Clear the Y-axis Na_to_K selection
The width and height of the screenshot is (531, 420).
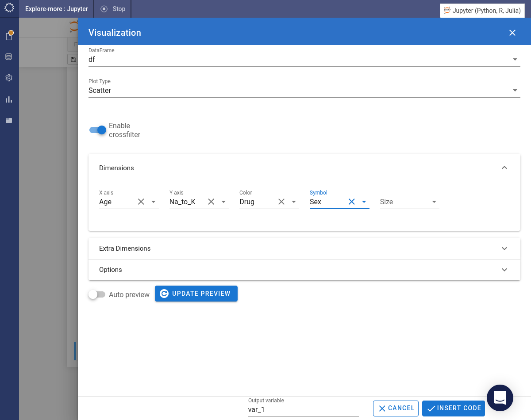pyautogui.click(x=211, y=202)
